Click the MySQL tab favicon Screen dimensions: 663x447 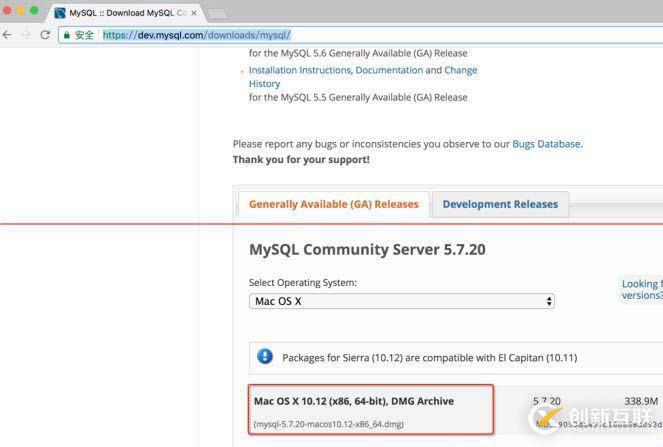point(60,13)
